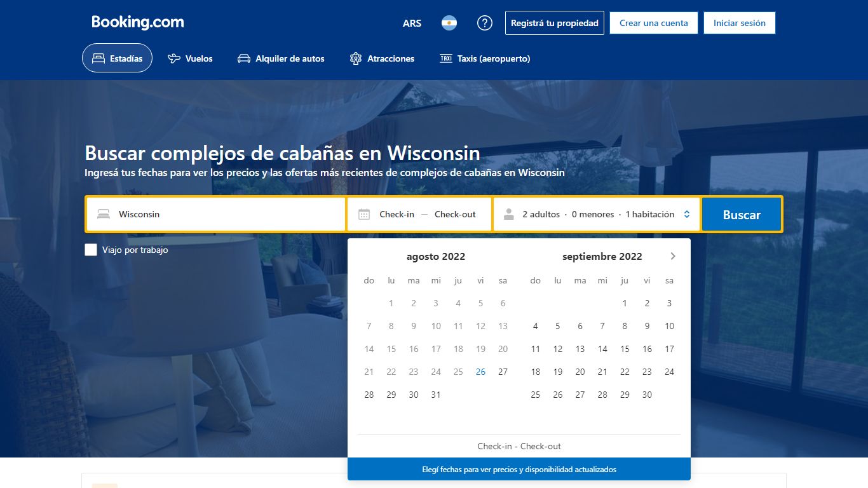This screenshot has width=868, height=488.
Task: Click the Wisconsin destination input field
Action: [x=216, y=214]
